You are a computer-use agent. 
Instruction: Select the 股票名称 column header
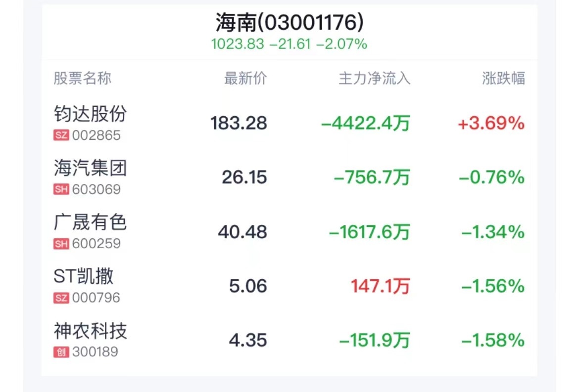tap(83, 78)
